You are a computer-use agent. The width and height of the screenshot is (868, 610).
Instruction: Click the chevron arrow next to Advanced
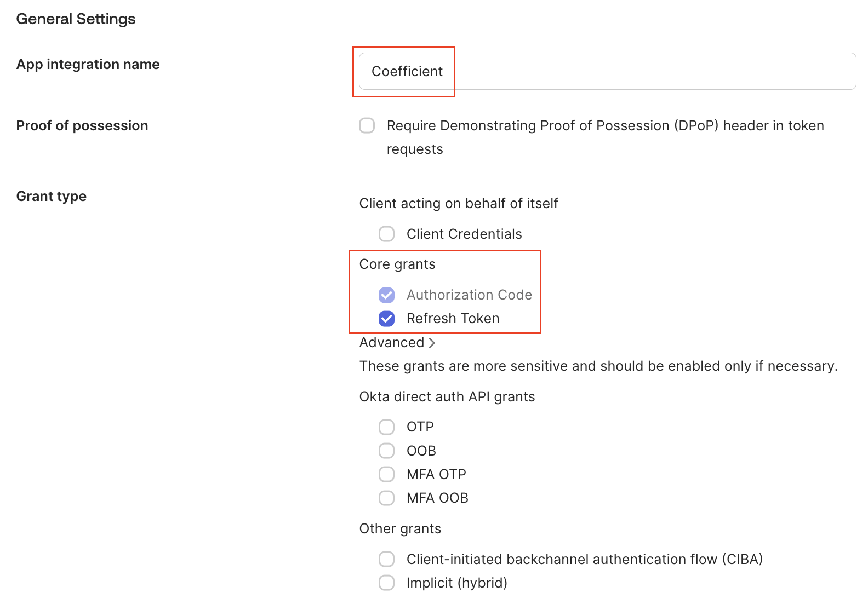click(432, 343)
